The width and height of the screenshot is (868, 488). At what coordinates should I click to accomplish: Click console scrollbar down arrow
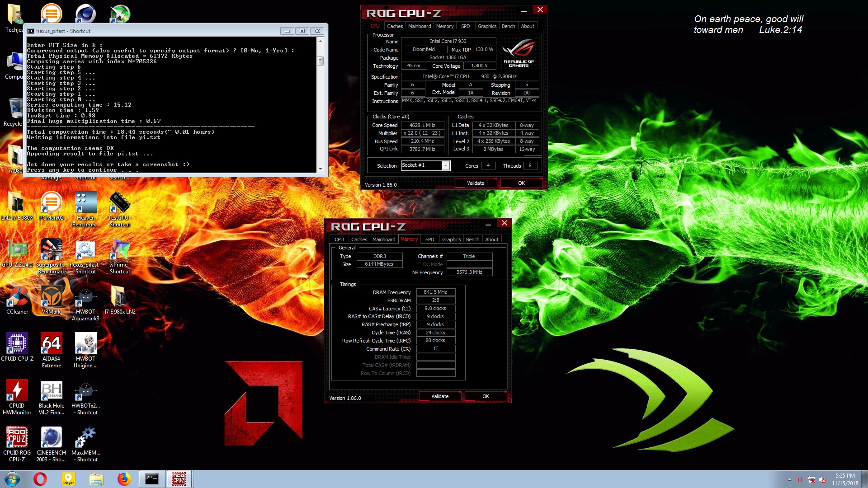321,169
